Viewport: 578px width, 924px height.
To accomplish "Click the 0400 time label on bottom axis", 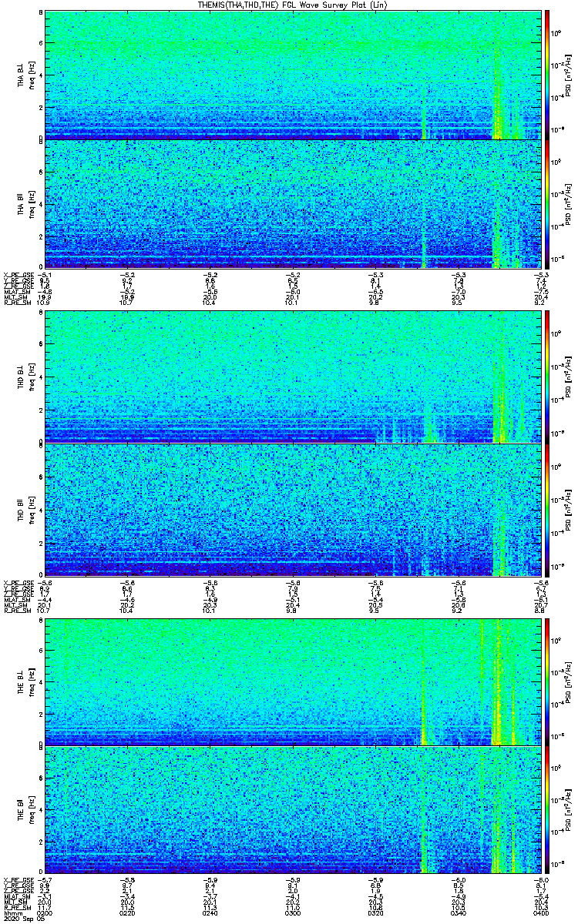I will click(542, 913).
